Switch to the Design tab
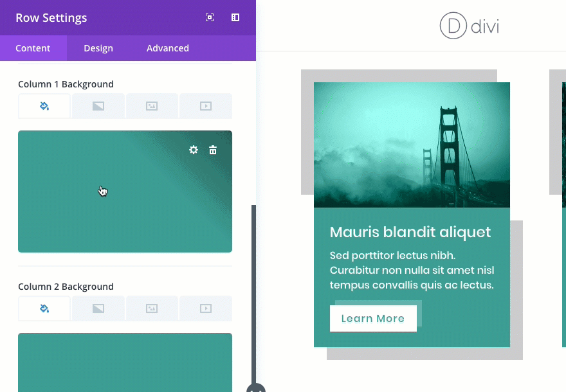Viewport: 566px width, 392px height. (x=98, y=48)
